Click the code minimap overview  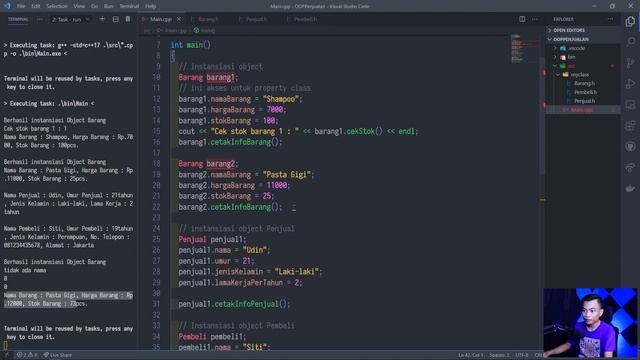(x=524, y=49)
